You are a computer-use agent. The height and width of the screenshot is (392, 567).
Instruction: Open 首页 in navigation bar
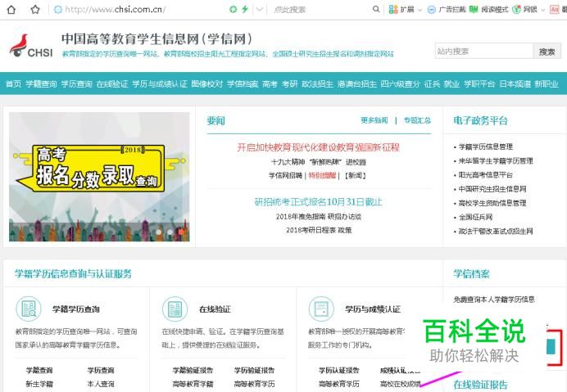14,83
